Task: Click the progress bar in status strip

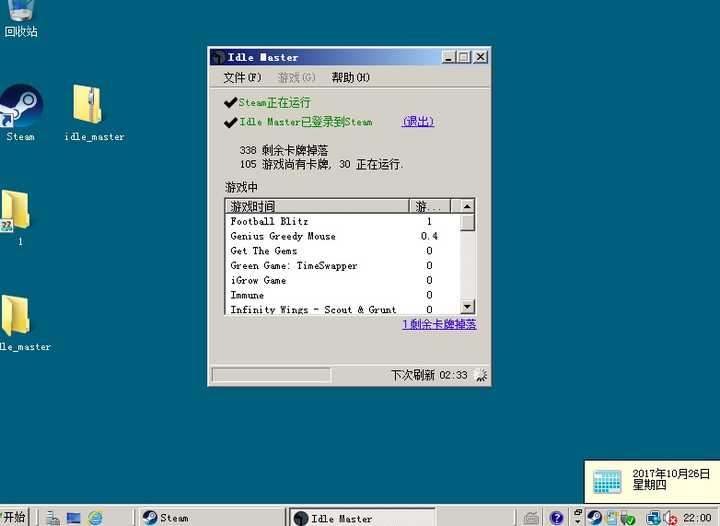Action: point(271,375)
